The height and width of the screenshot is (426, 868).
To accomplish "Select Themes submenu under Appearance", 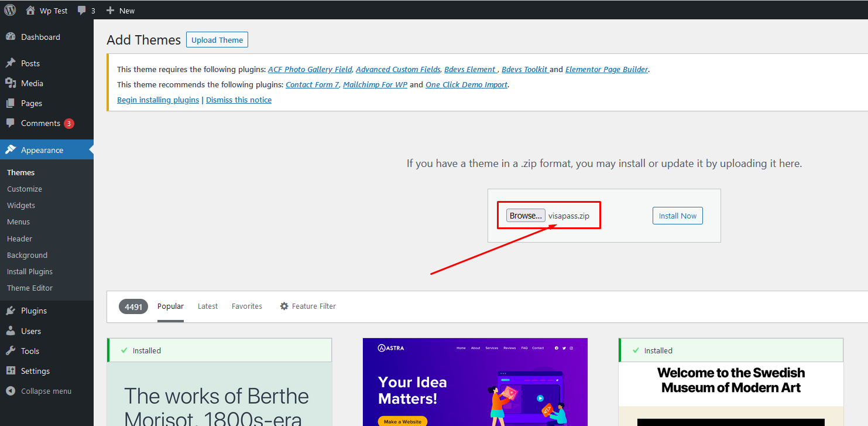I will coord(21,172).
